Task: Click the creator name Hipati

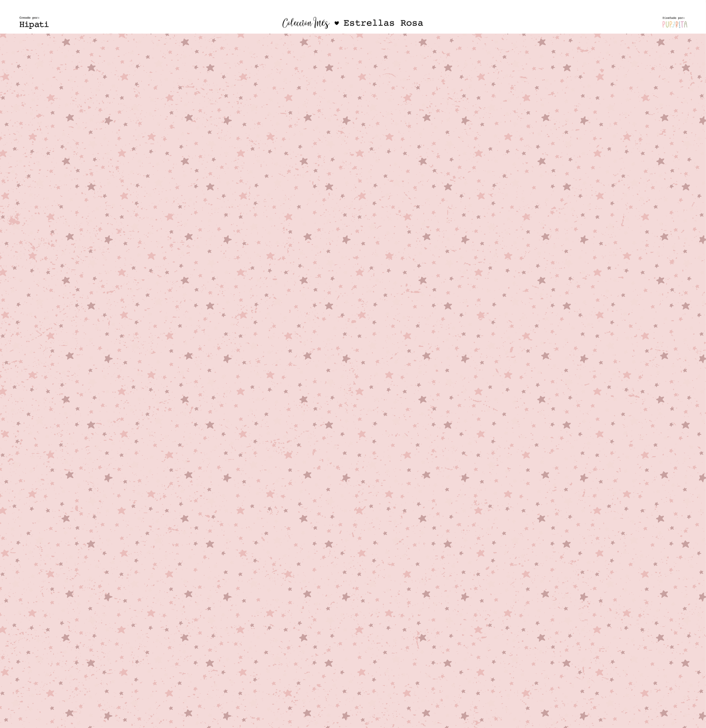Action: coord(34,24)
